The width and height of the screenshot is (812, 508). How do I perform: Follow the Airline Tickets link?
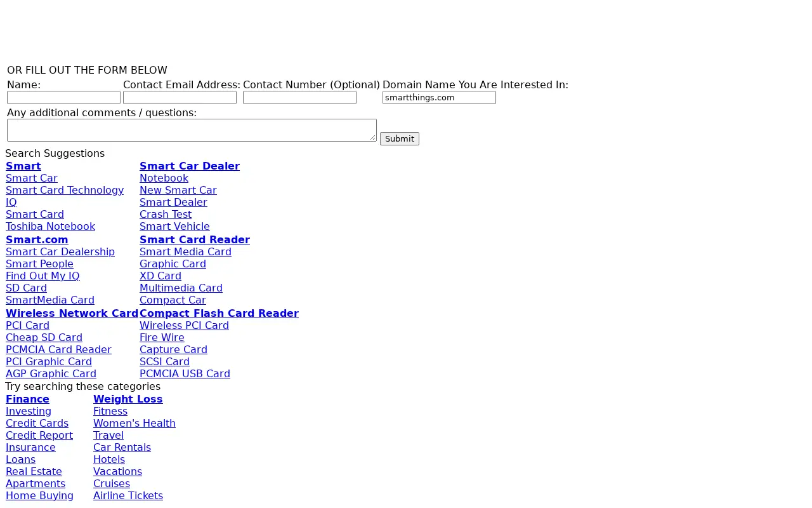[128, 496]
